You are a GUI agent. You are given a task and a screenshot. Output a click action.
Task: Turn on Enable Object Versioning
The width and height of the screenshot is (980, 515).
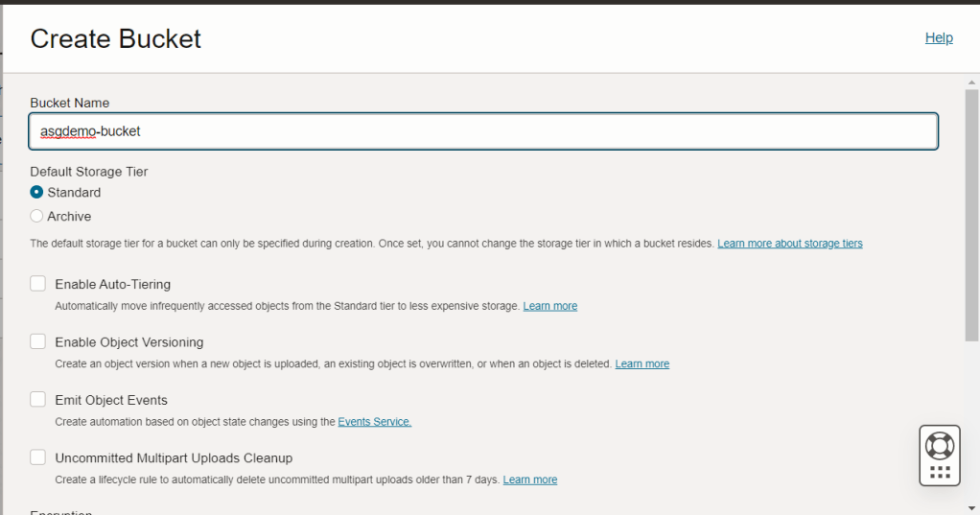pyautogui.click(x=38, y=341)
